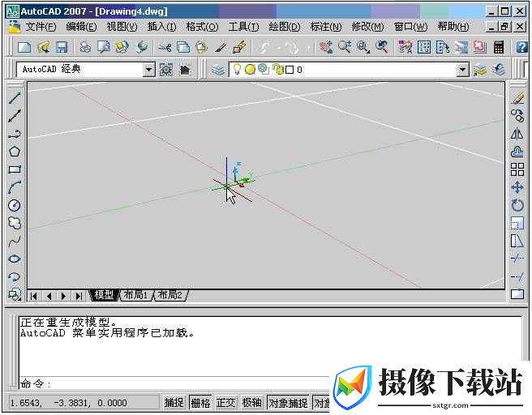Open the 编辑(E) menu
532x415 pixels.
(x=81, y=27)
